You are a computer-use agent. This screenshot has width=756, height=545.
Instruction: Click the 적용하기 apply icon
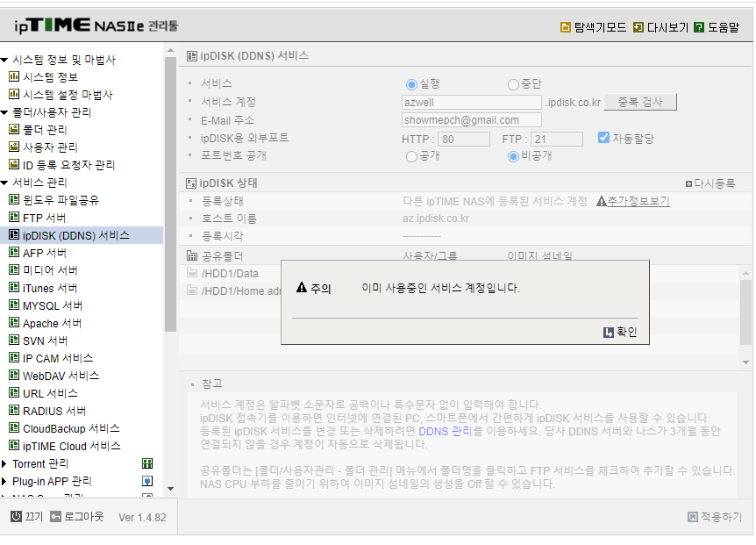coord(692,517)
